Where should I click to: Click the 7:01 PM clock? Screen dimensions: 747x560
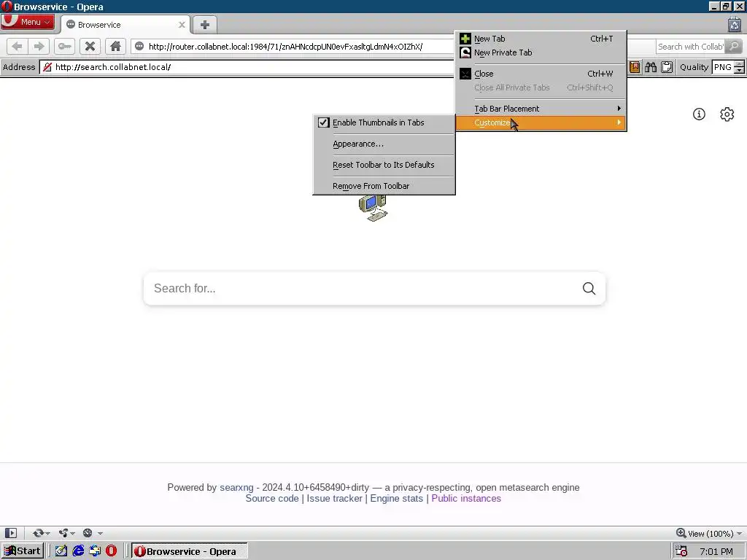716,551
